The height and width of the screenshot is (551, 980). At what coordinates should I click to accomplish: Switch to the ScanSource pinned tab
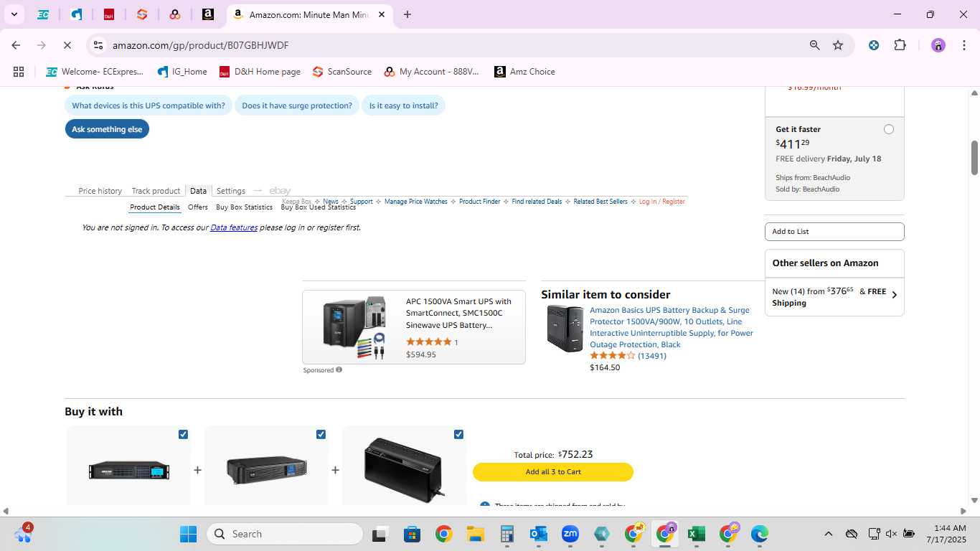coord(142,14)
